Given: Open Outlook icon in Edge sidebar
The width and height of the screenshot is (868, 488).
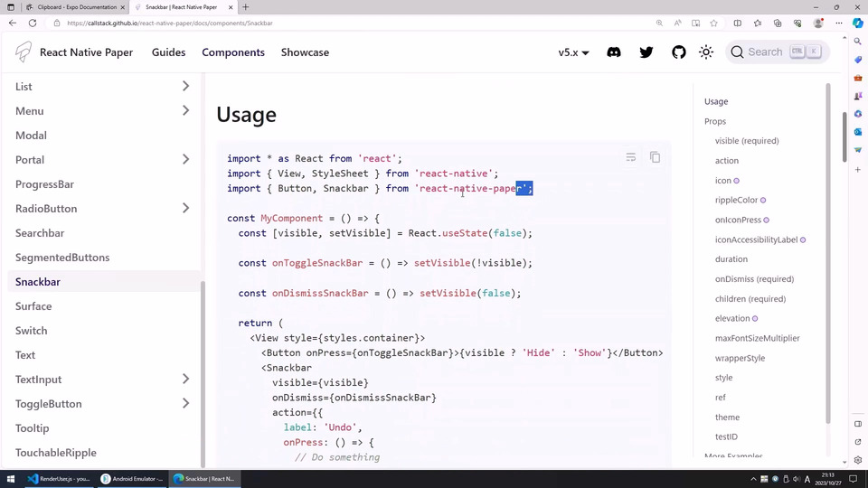Looking at the screenshot, I should [x=858, y=132].
